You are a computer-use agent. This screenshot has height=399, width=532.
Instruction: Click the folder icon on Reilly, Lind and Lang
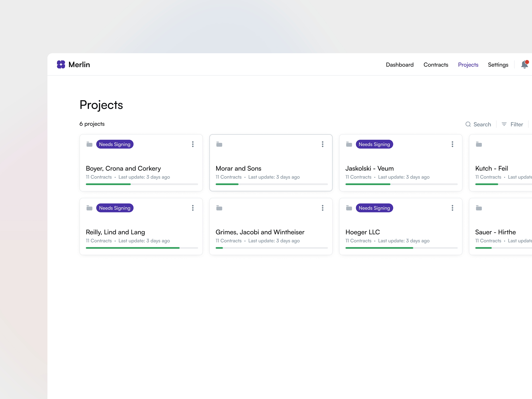(x=89, y=208)
